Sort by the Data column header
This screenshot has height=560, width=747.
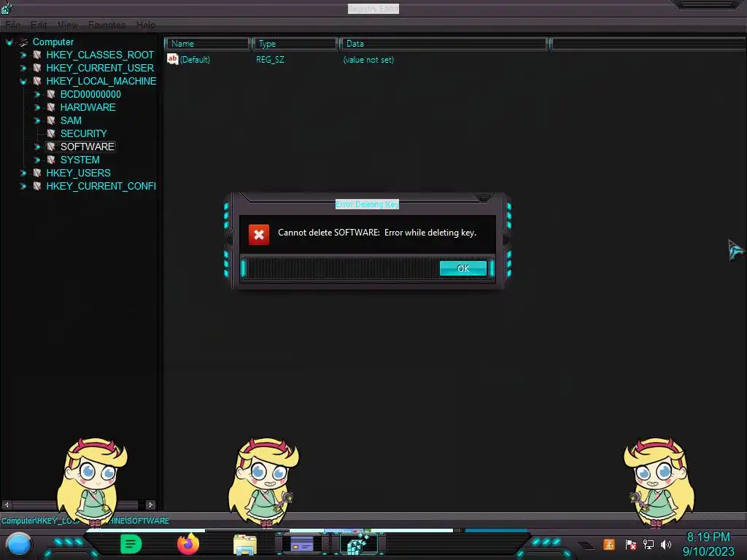tap(444, 44)
